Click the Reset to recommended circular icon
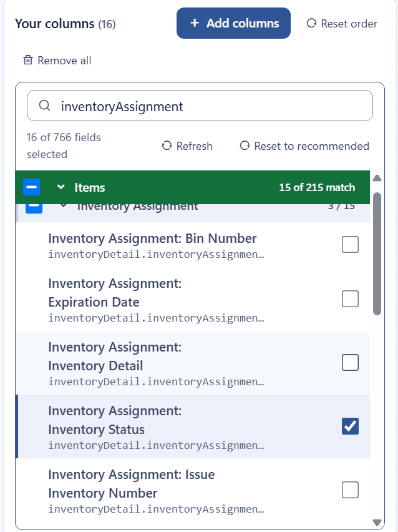The height and width of the screenshot is (532, 398). [x=245, y=145]
